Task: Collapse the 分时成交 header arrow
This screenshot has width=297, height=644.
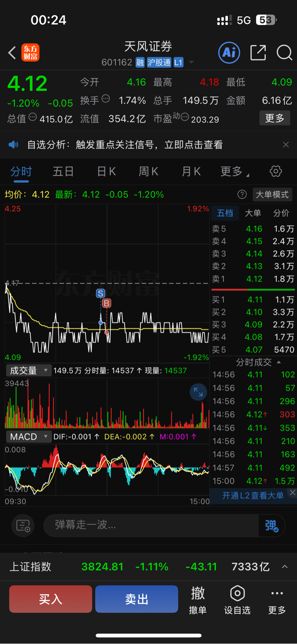Action: coord(279,362)
